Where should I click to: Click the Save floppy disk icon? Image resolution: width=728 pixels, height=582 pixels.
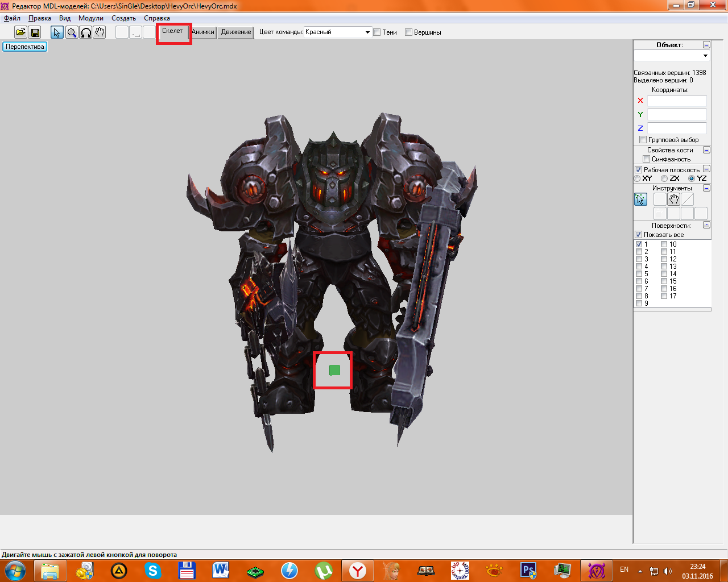[35, 32]
